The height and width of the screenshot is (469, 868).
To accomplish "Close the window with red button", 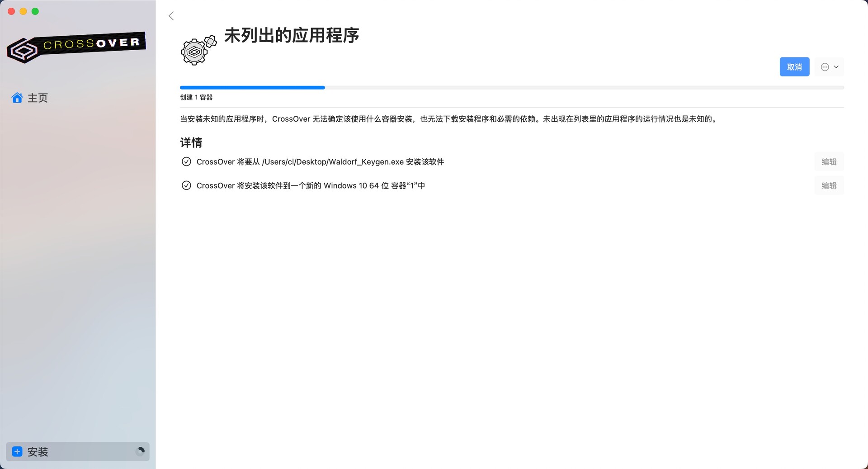I will pos(11,11).
